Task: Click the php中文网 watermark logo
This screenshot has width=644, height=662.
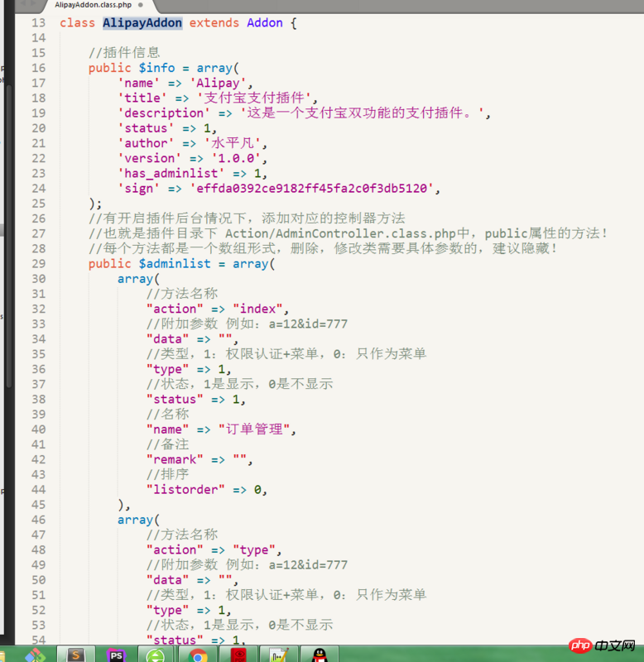Action: pos(605,642)
